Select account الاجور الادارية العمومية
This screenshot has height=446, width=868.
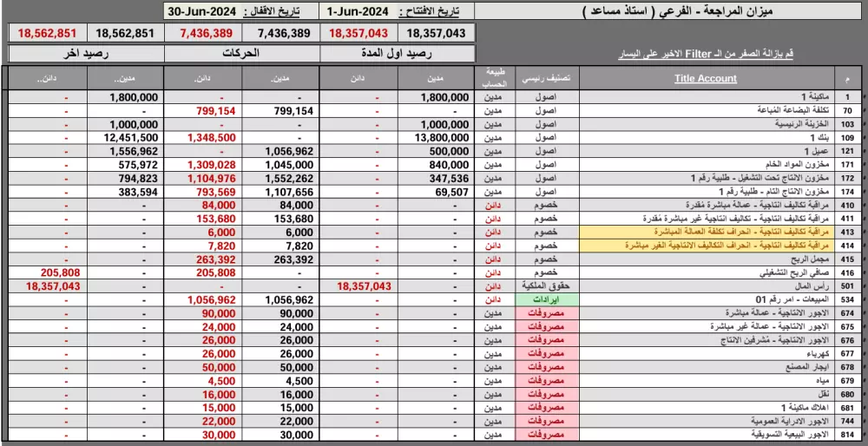coord(705,421)
